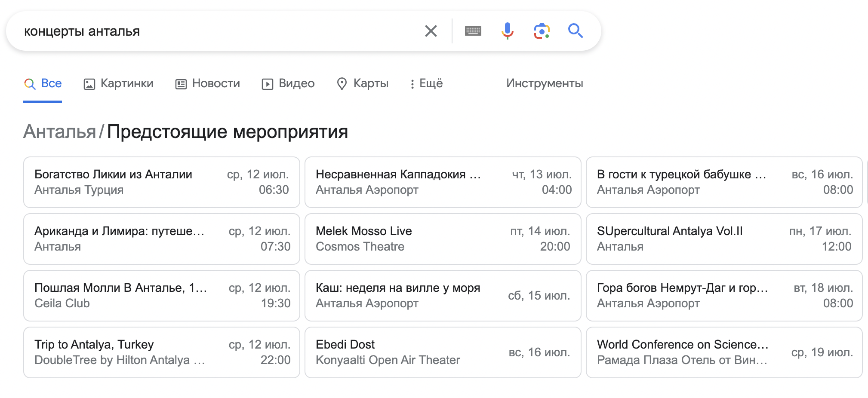The height and width of the screenshot is (398, 868).
Task: Open the on-screen keyboard icon
Action: pyautogui.click(x=473, y=31)
